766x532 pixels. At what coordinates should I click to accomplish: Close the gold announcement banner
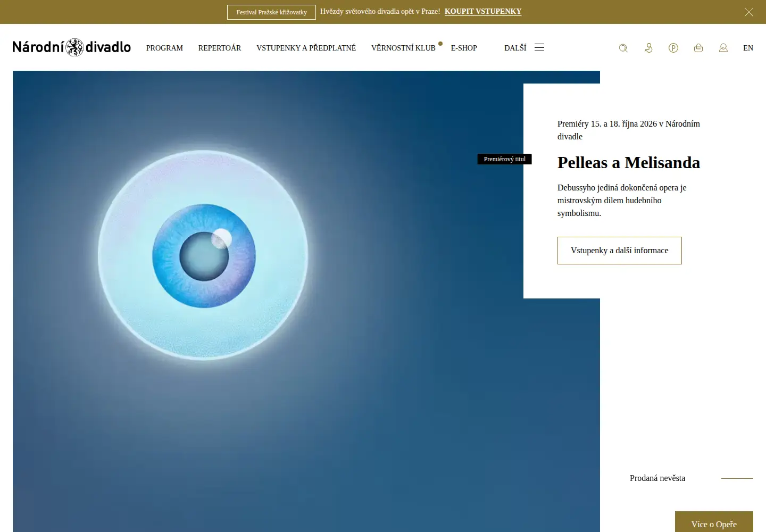point(749,12)
